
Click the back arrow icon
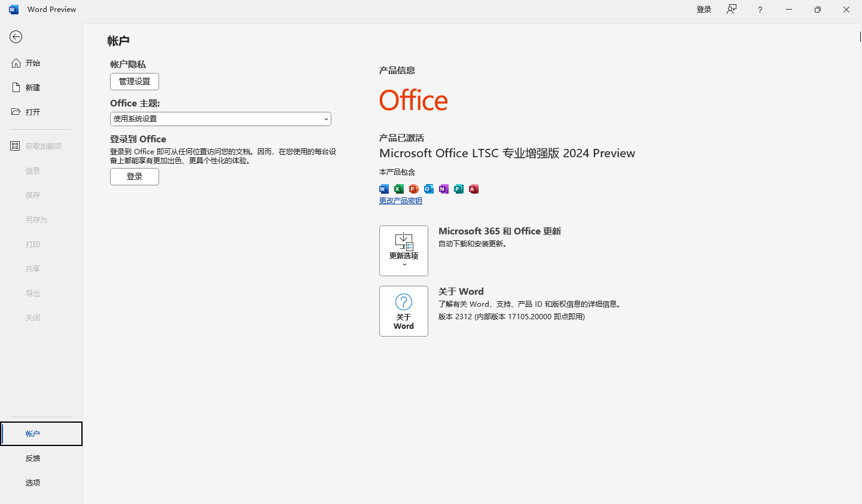[x=16, y=37]
